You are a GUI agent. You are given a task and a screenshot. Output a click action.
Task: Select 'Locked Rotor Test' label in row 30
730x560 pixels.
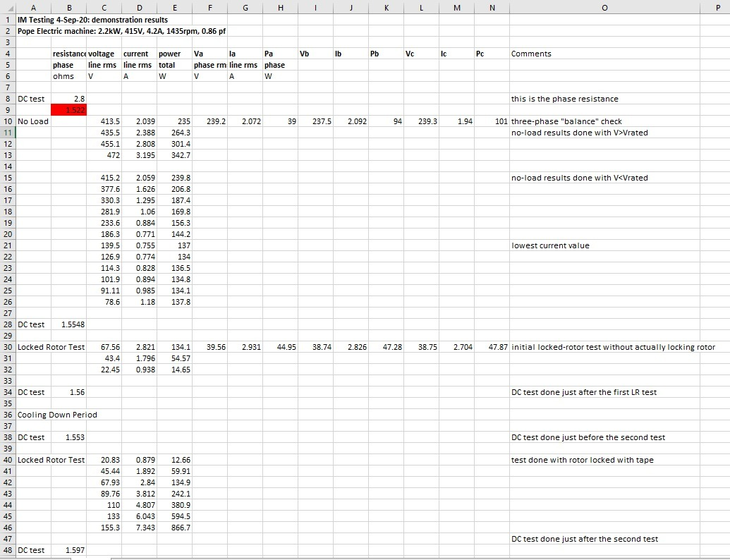(51, 347)
